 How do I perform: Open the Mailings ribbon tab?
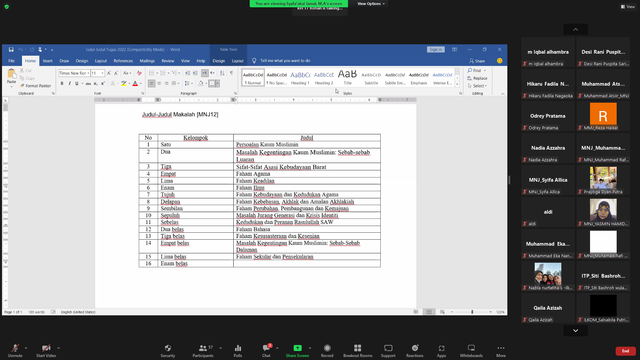point(147,61)
